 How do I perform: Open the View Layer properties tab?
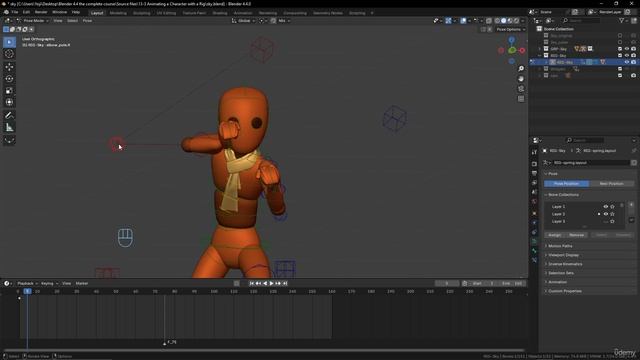pos(534,183)
